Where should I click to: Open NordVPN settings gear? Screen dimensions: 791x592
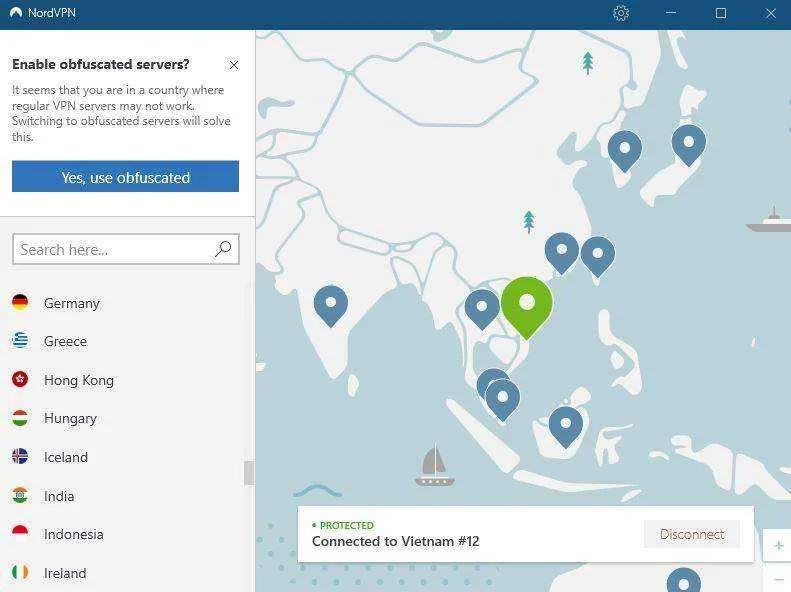coord(621,13)
